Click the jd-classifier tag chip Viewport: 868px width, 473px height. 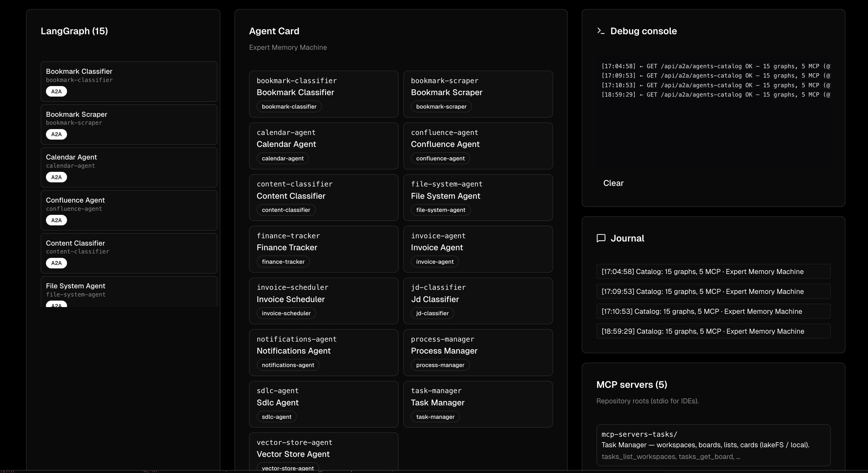432,313
